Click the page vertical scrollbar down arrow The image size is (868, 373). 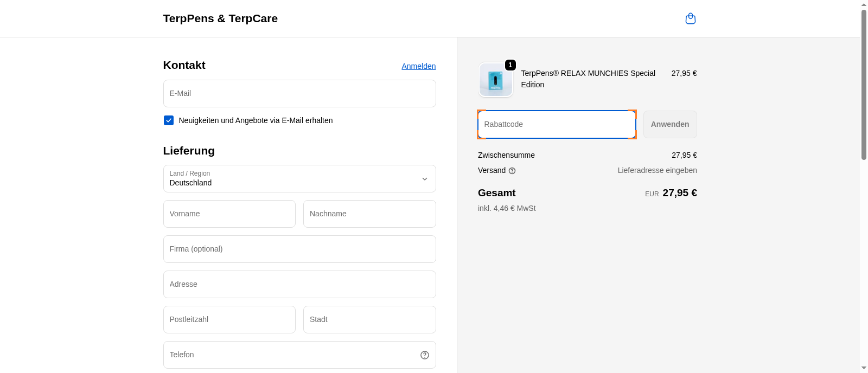coord(864,368)
